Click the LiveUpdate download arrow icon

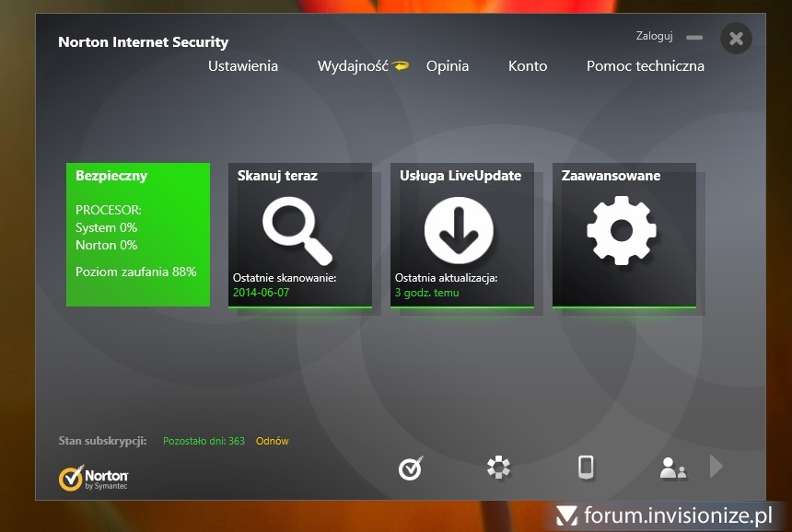click(x=459, y=231)
